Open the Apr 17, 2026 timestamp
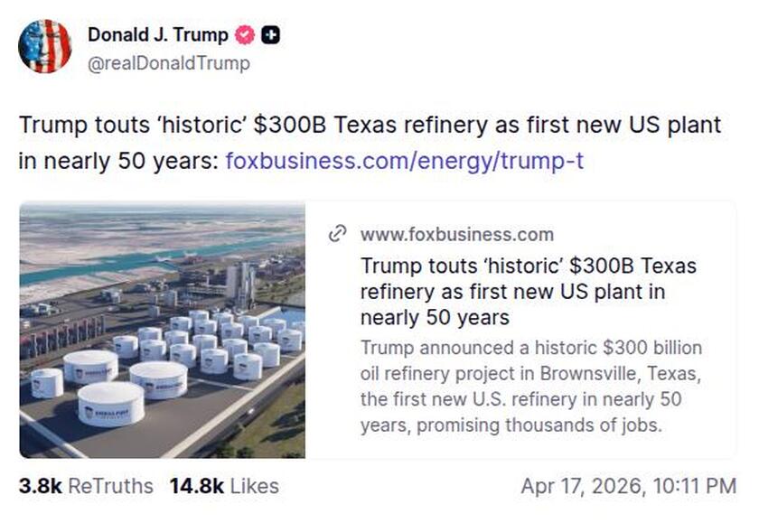759x532 pixels. click(x=628, y=486)
